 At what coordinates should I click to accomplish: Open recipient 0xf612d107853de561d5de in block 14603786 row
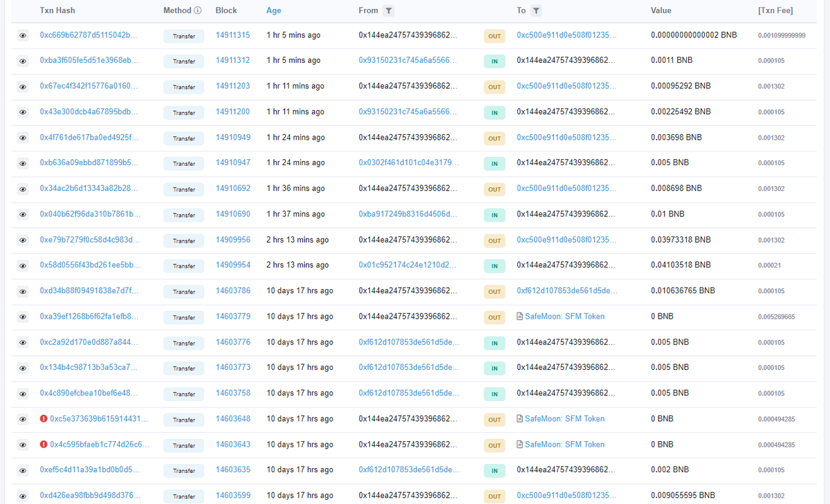click(566, 290)
